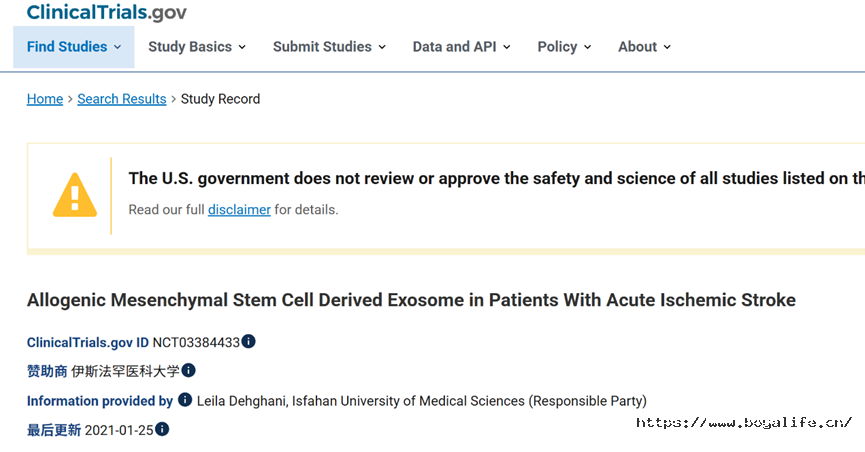Open the Policy navigation menu
865x452 pixels.
[x=564, y=47]
